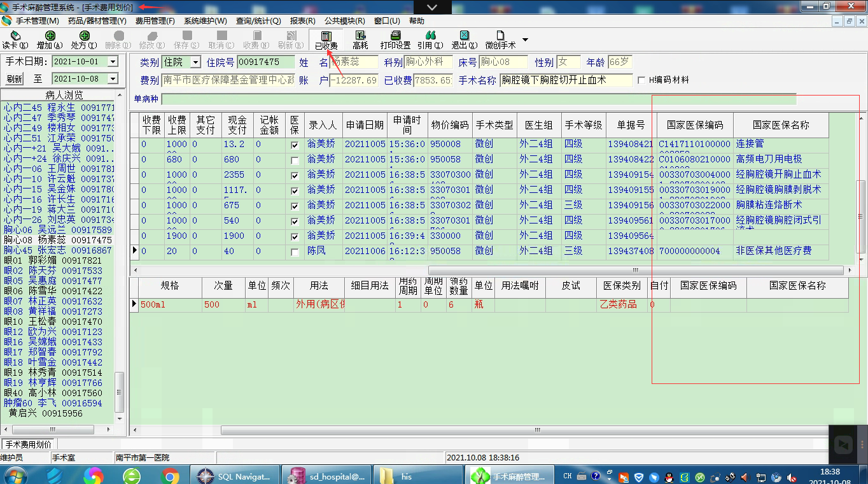Viewport: 868px width, 484px height.
Task: Select patient 肿瘤60 李飞
Action: pyautogui.click(x=53, y=403)
